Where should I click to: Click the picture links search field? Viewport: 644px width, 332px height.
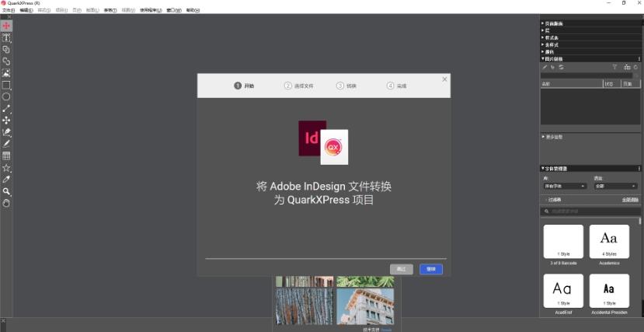(x=586, y=75)
